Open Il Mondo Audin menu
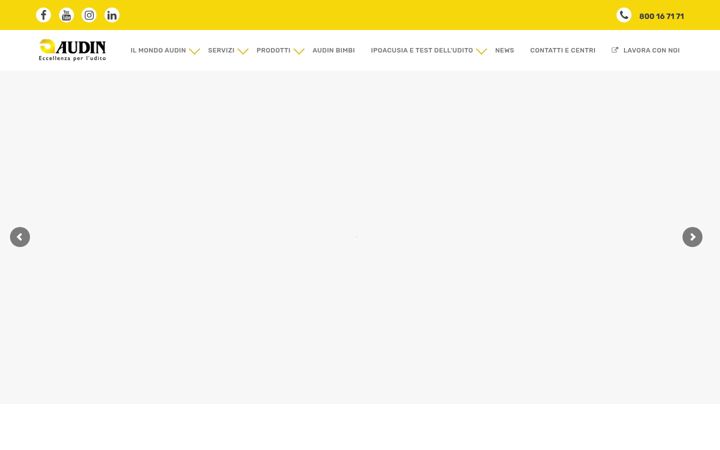The height and width of the screenshot is (450, 720). click(x=158, y=51)
